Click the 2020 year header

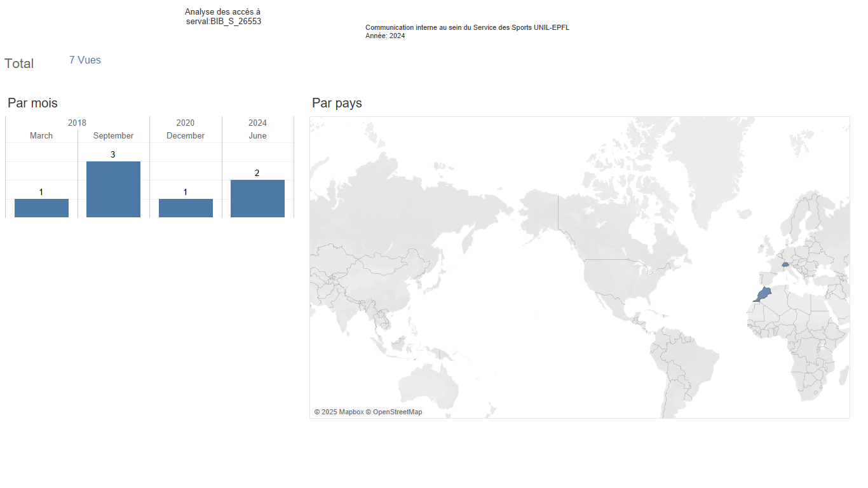[186, 123]
